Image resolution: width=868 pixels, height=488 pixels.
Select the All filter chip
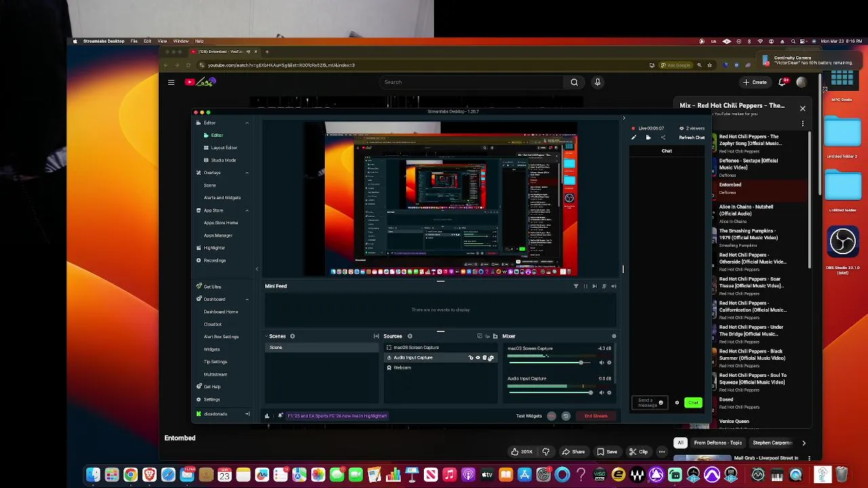680,443
